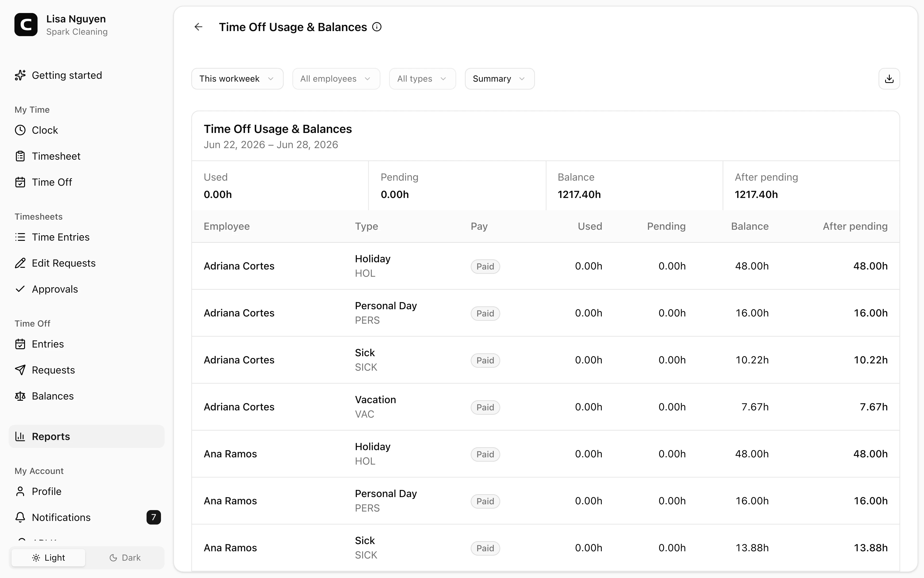Click the Profile person icon

tap(20, 492)
